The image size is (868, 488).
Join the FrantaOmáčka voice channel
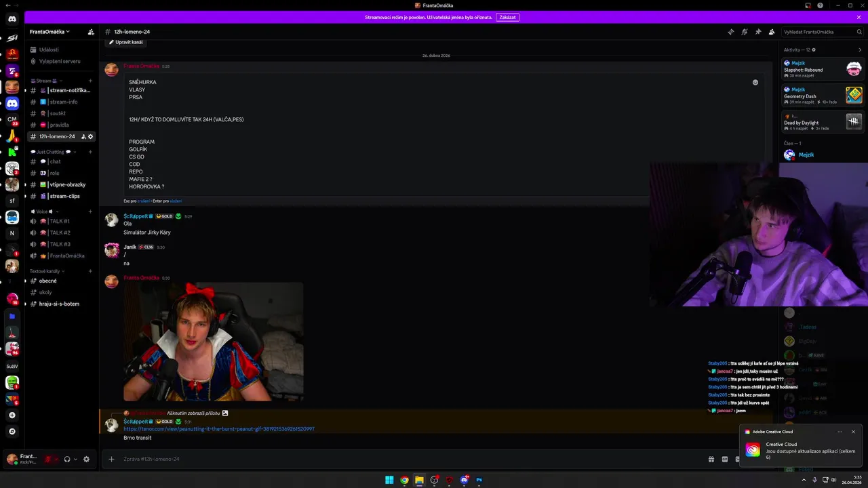coord(62,256)
